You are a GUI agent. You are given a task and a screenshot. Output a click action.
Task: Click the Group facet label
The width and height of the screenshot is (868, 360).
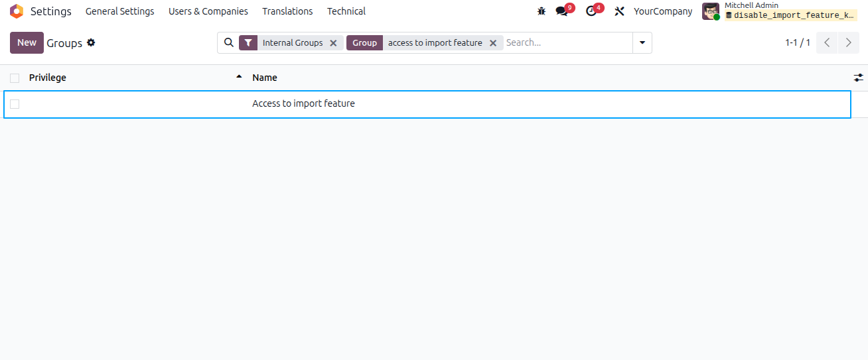364,42
